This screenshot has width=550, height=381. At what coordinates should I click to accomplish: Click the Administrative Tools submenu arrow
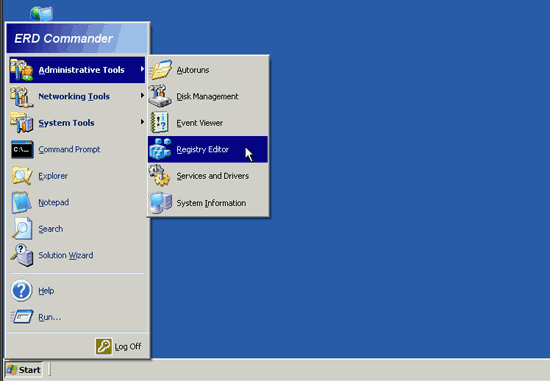(x=142, y=69)
